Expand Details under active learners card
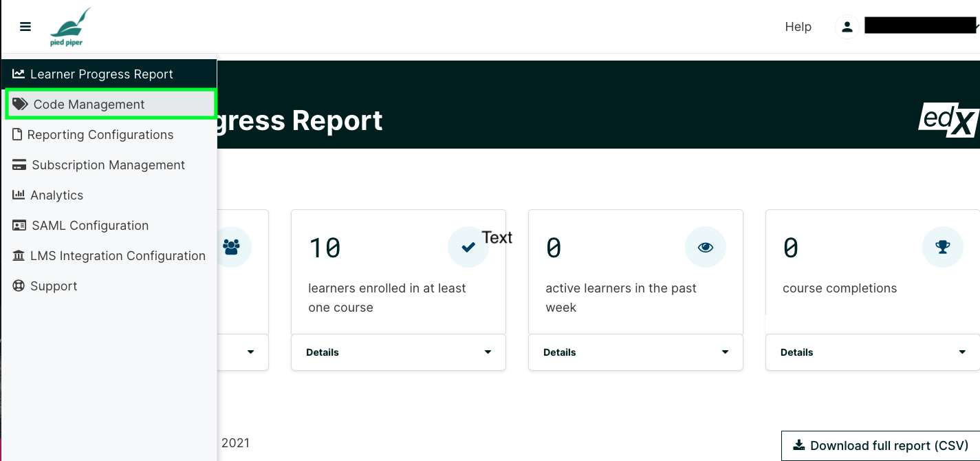 (x=636, y=352)
